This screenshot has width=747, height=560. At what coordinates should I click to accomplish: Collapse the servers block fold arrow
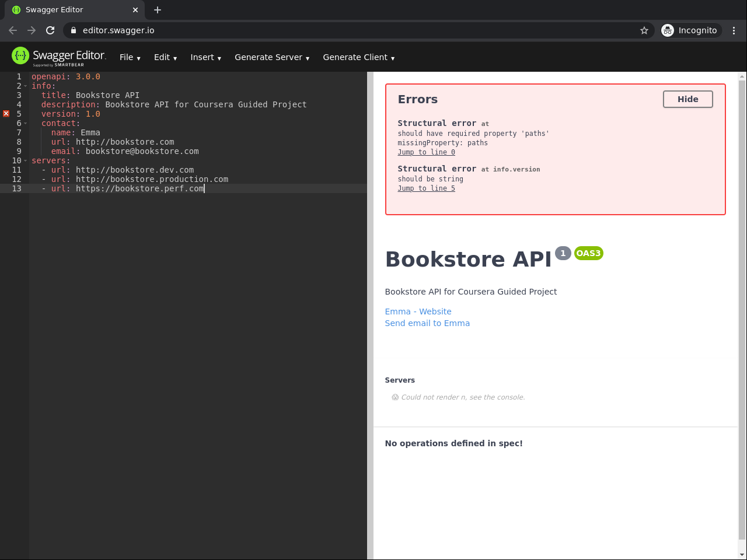point(26,161)
